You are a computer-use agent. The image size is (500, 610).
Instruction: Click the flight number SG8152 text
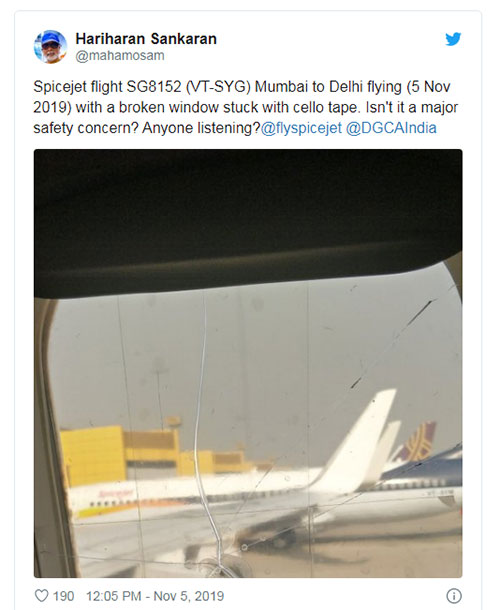pos(154,86)
